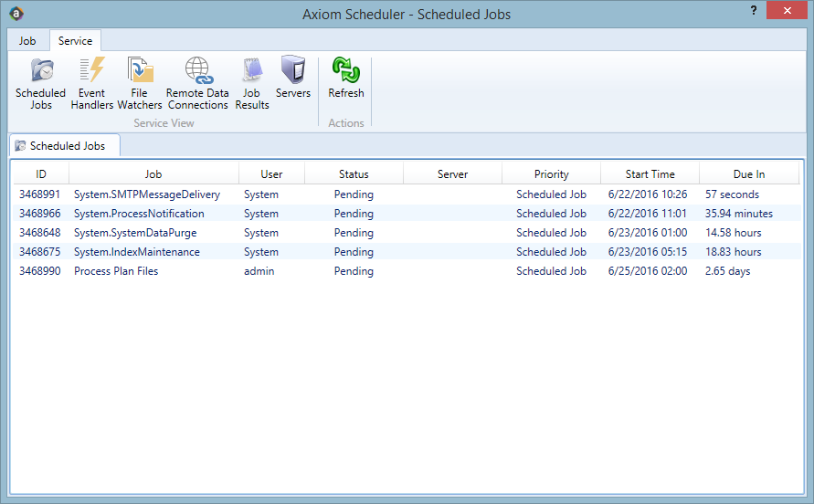The height and width of the screenshot is (504, 814).
Task: Click the admin user cell
Action: (259, 271)
